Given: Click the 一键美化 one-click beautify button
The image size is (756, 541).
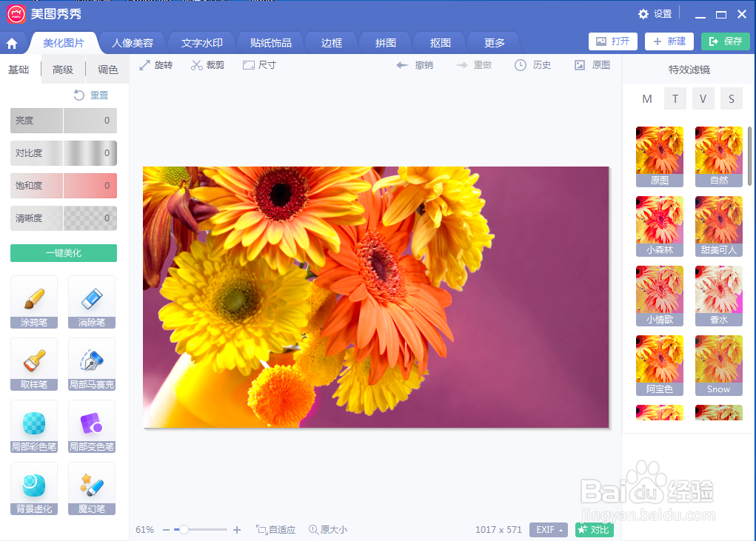Looking at the screenshot, I should point(64,253).
